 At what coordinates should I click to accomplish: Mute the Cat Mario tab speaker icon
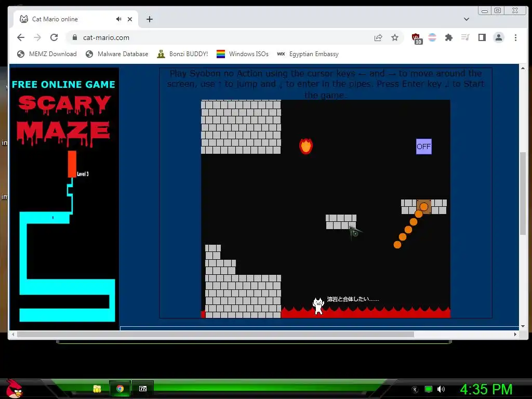pyautogui.click(x=118, y=19)
